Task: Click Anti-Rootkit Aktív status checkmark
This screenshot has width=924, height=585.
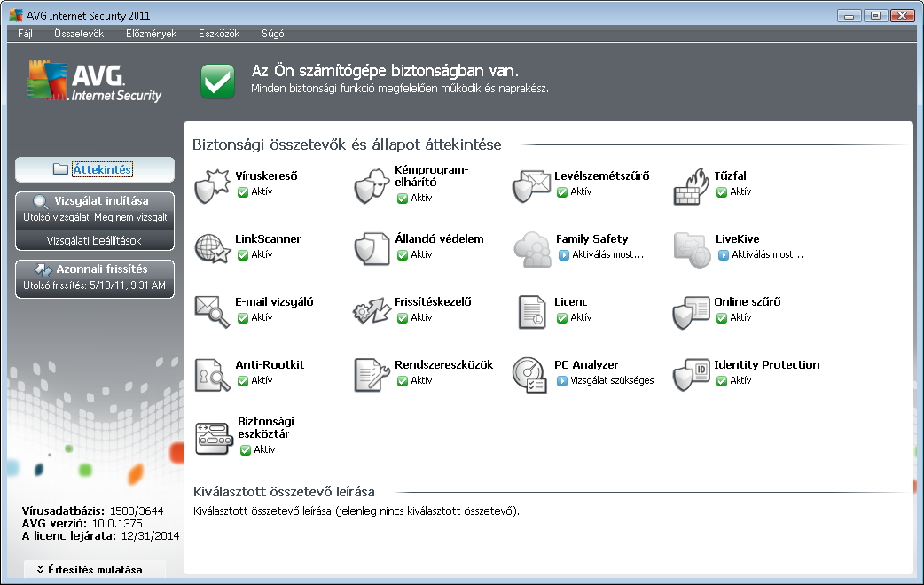Action: [x=243, y=381]
